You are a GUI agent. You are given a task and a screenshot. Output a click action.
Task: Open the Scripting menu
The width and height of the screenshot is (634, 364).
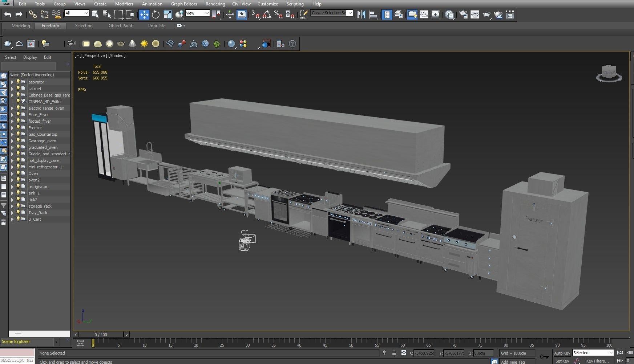[x=295, y=4]
